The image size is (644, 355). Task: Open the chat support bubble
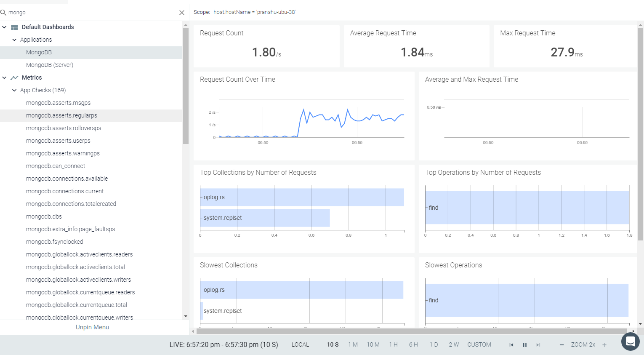630,342
